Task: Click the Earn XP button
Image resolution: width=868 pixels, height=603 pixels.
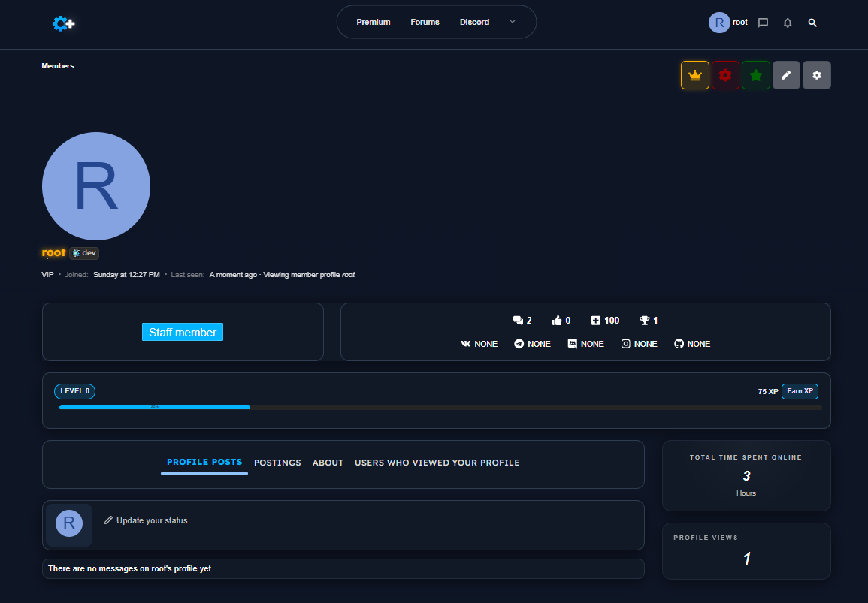Action: click(800, 391)
